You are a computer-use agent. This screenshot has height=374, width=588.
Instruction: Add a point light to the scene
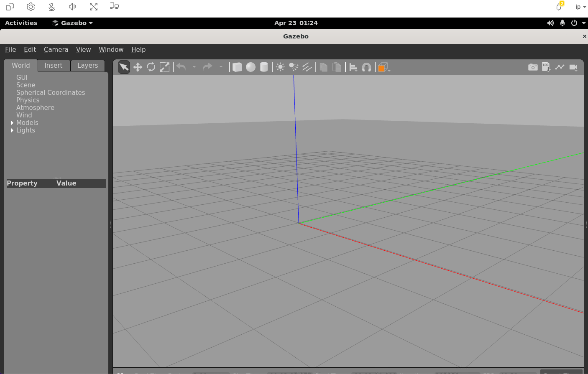pos(280,67)
